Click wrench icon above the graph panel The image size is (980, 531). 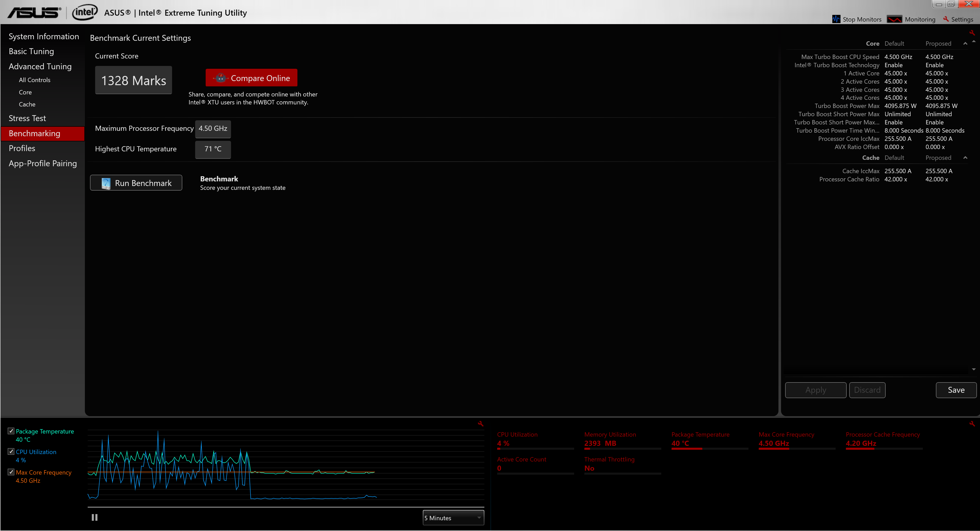point(481,424)
